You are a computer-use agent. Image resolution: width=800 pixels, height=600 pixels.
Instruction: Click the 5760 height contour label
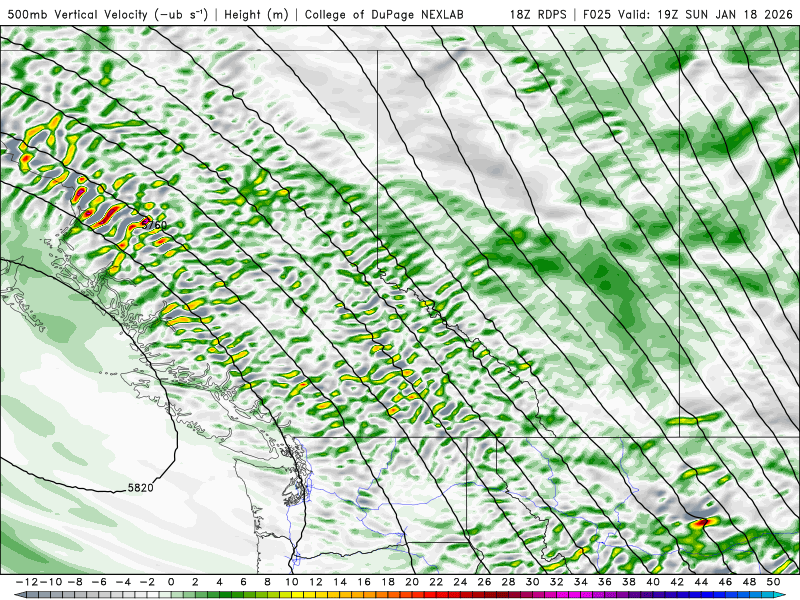coord(155,224)
